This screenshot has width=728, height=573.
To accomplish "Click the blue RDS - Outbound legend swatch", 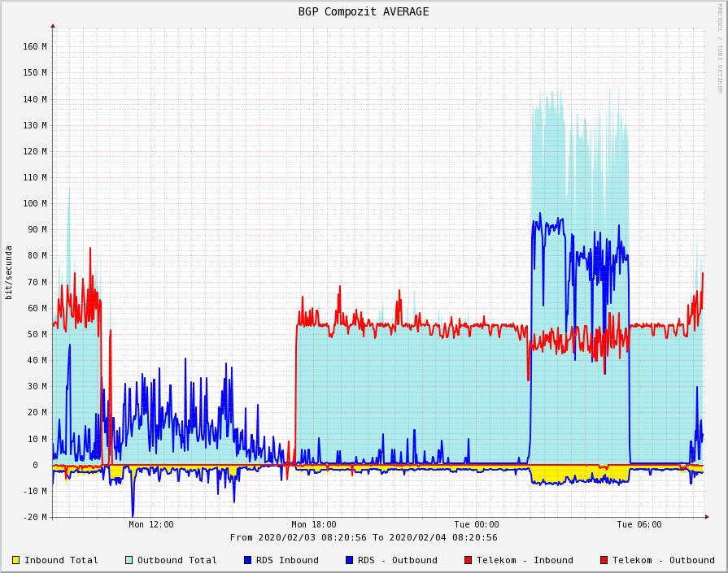I will pyautogui.click(x=350, y=560).
